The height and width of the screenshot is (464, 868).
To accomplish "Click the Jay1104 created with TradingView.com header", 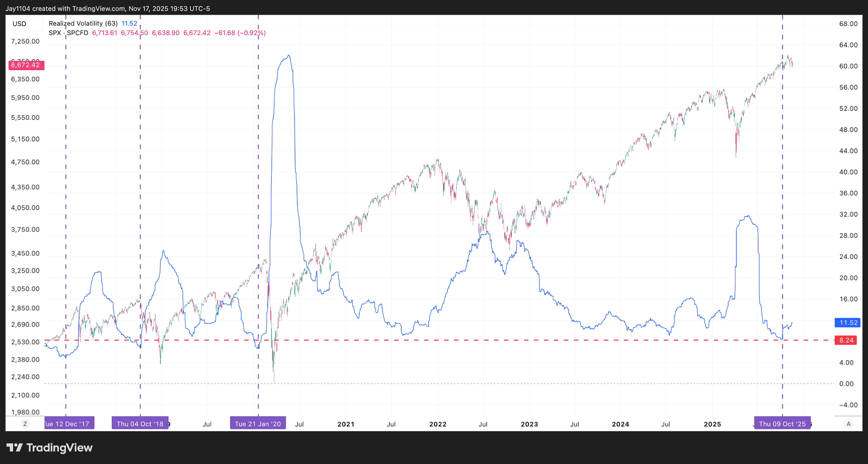I will tap(108, 8).
